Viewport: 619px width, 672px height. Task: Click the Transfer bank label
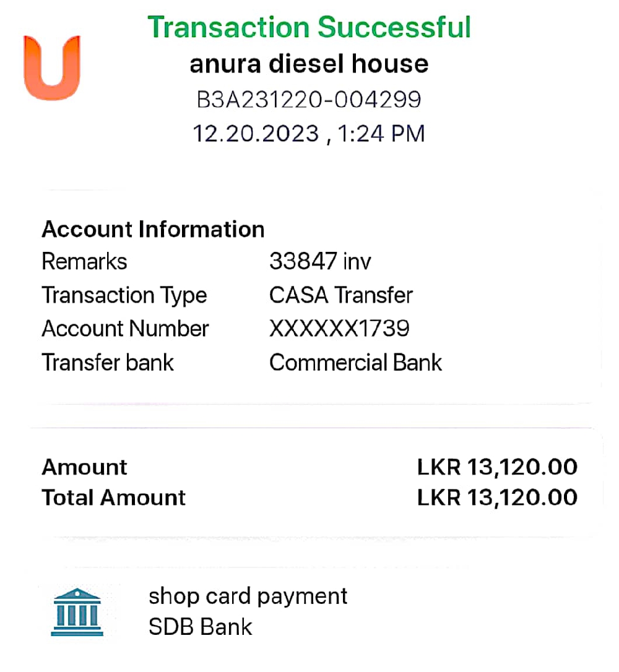(108, 363)
